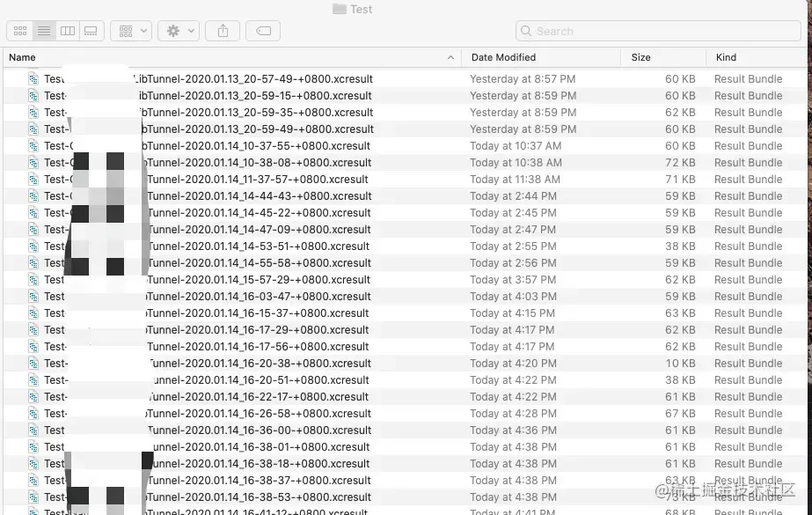Image resolution: width=812 pixels, height=515 pixels.
Task: Click the icon of the 16-15-37 xcresult file
Action: pyautogui.click(x=33, y=313)
